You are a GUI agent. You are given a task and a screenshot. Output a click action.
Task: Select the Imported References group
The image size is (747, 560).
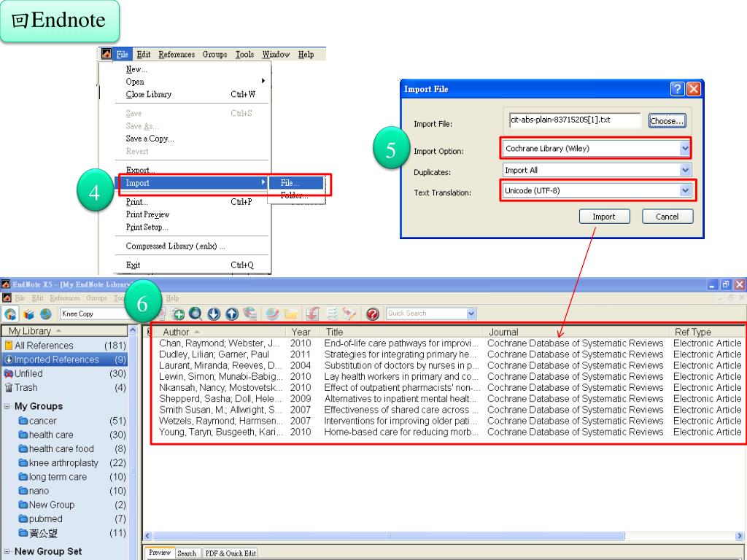point(65,359)
